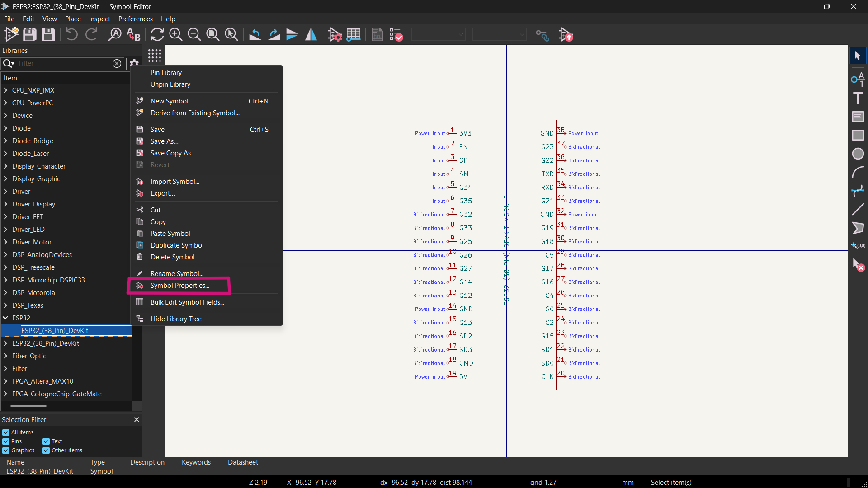The image size is (868, 488).
Task: Collapse the ESP32 library
Action: (5, 318)
